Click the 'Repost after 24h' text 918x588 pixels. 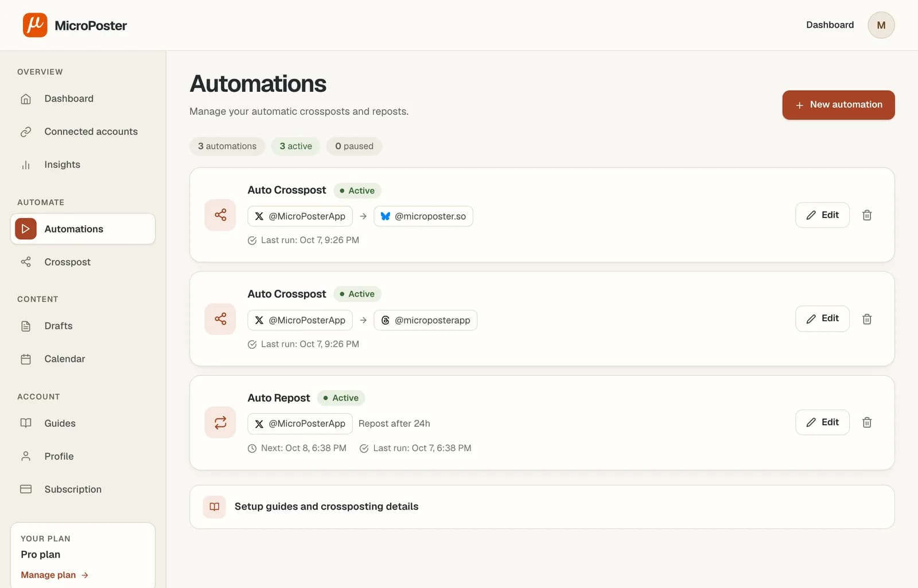tap(394, 423)
